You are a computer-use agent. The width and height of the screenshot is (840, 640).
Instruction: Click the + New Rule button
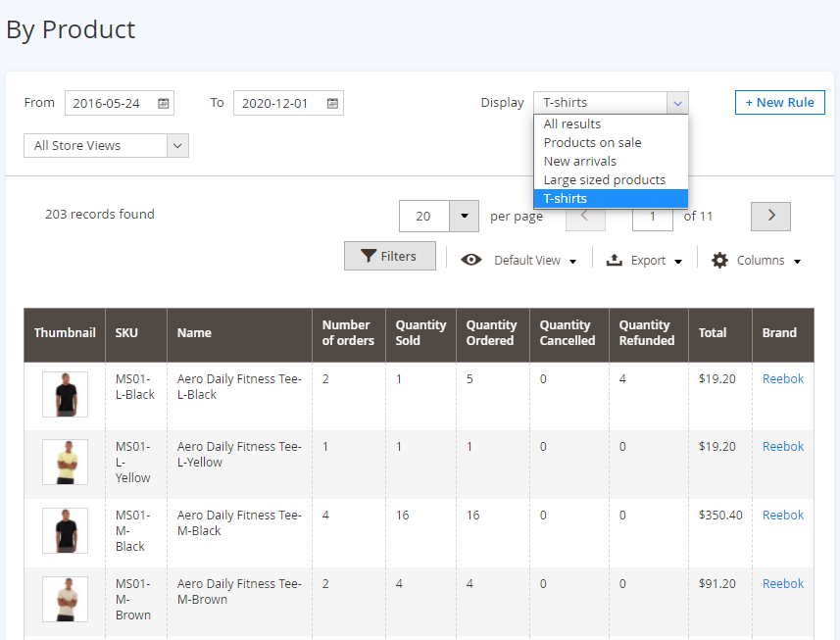pyautogui.click(x=779, y=102)
